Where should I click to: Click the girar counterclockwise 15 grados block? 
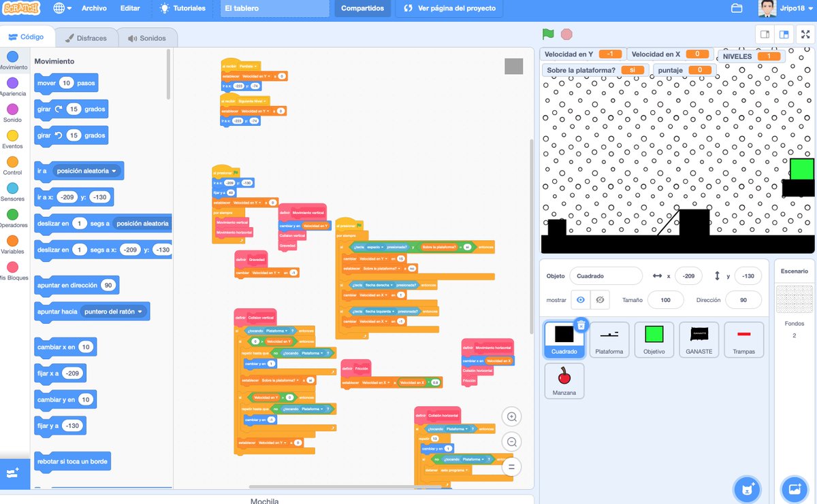[x=71, y=135]
